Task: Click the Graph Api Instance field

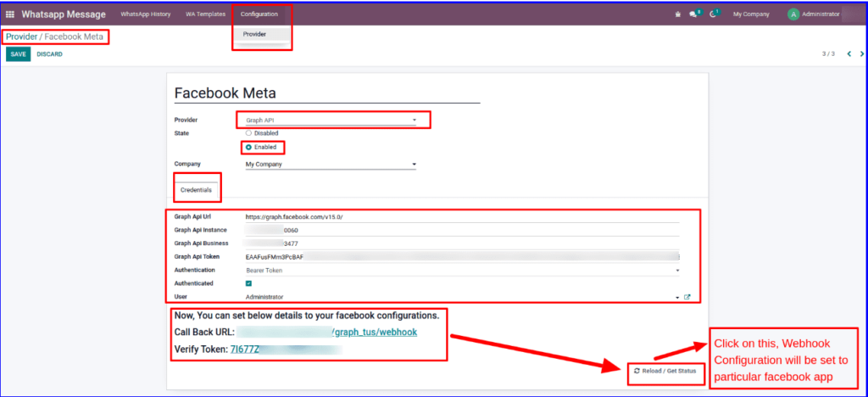Action: 462,231
